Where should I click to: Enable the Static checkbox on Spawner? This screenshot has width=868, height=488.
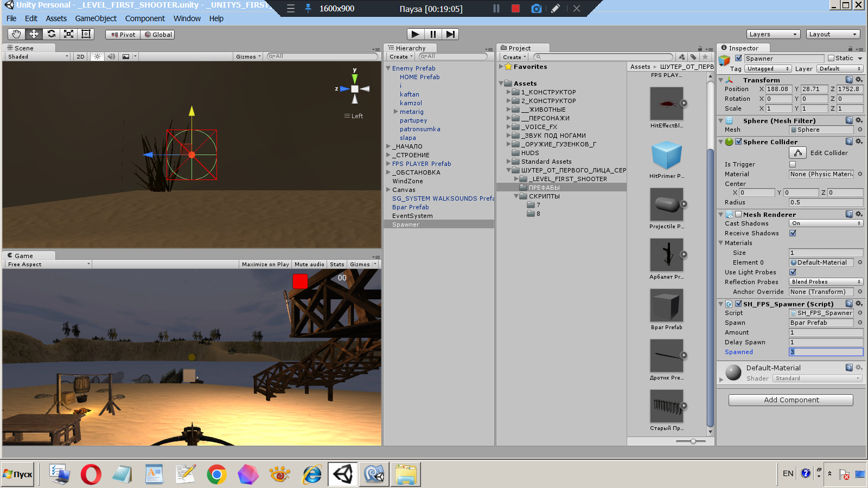click(x=831, y=58)
